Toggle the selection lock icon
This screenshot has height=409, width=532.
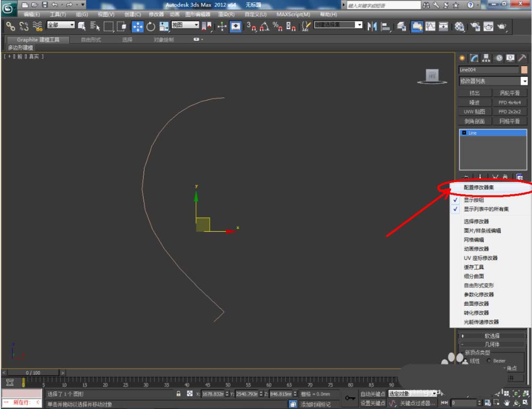179,394
